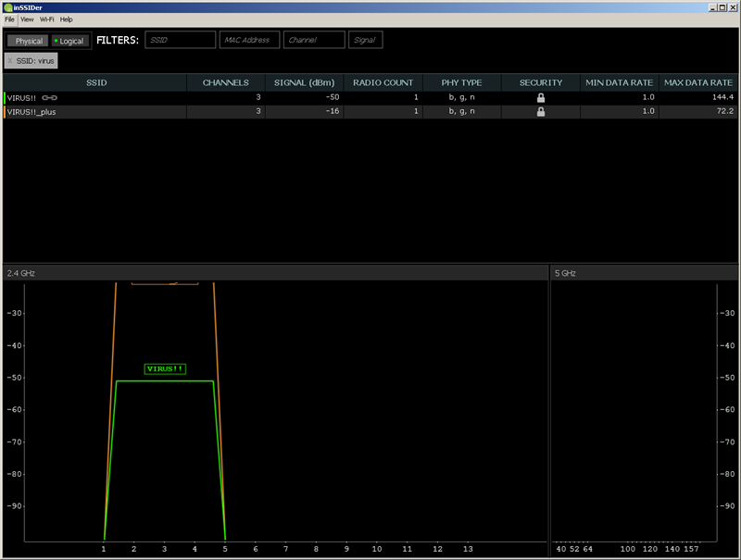Viewport: 741px width, 560px height.
Task: Click the 2.4 GHz panel header
Action: coord(275,273)
